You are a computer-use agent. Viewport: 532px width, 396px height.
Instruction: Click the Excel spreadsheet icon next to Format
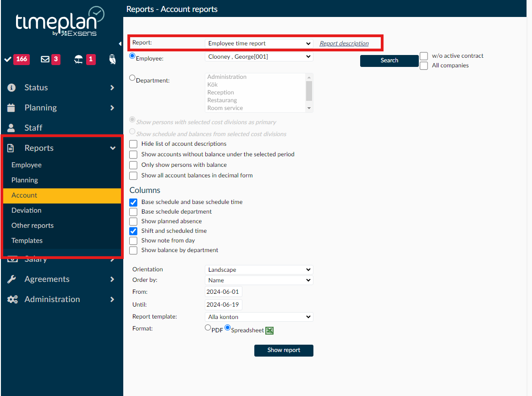tap(269, 330)
